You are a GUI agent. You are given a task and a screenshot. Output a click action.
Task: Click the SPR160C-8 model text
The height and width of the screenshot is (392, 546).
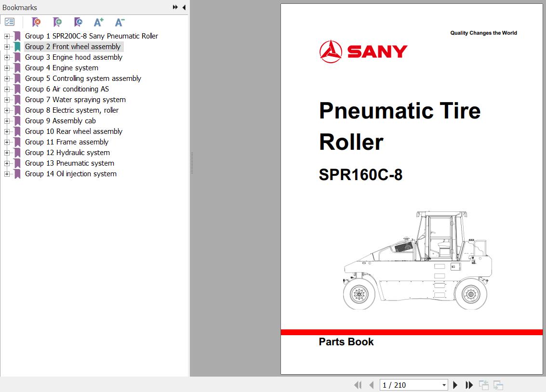point(360,175)
